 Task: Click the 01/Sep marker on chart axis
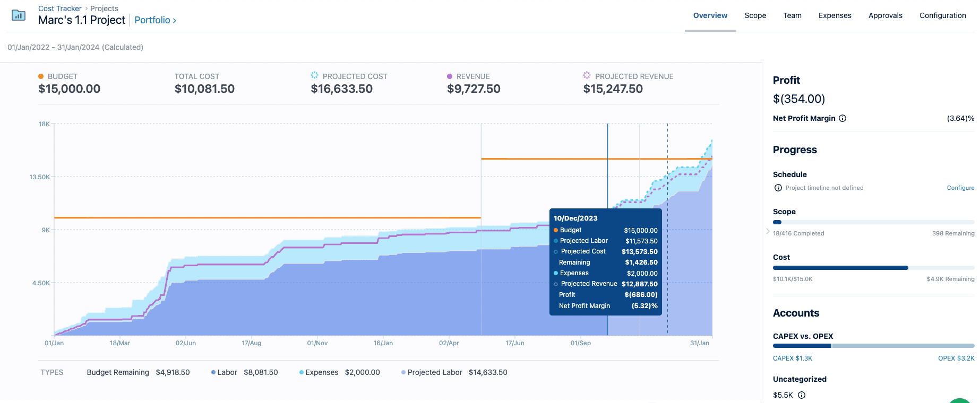point(580,343)
